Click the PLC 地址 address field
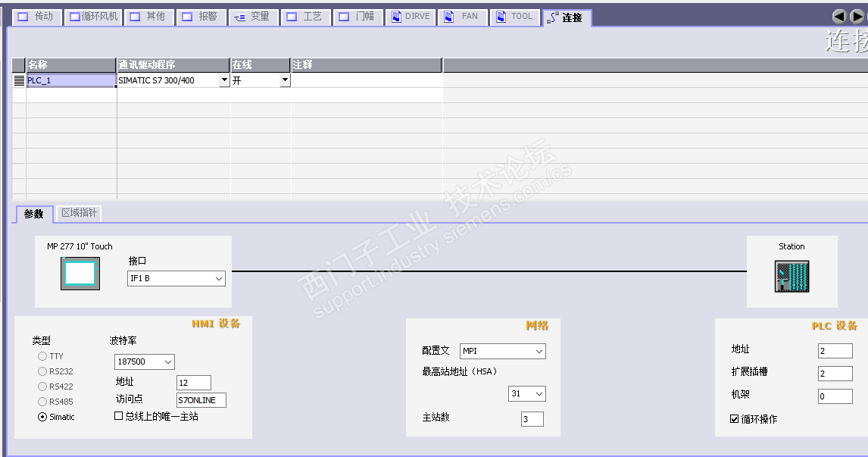The height and width of the screenshot is (457, 868). [x=835, y=351]
